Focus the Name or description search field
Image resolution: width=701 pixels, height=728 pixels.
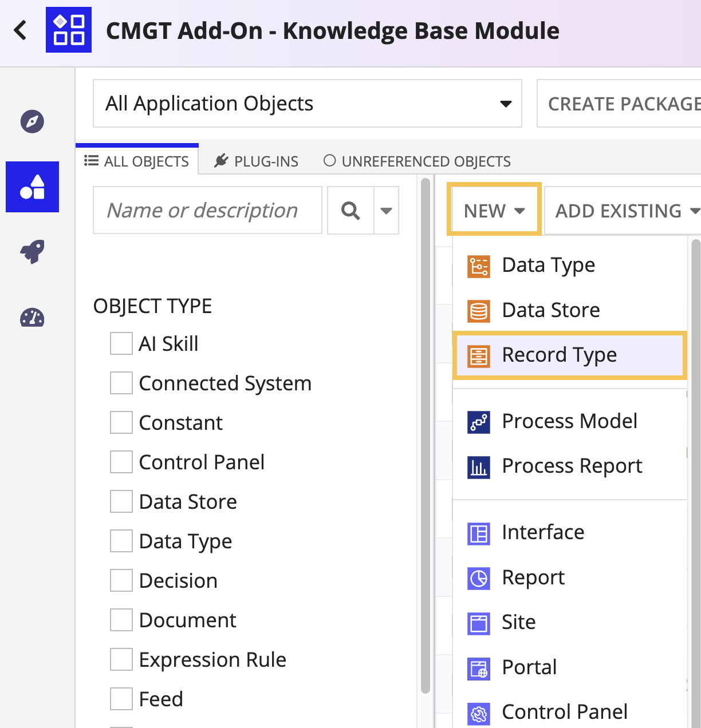[x=207, y=211]
